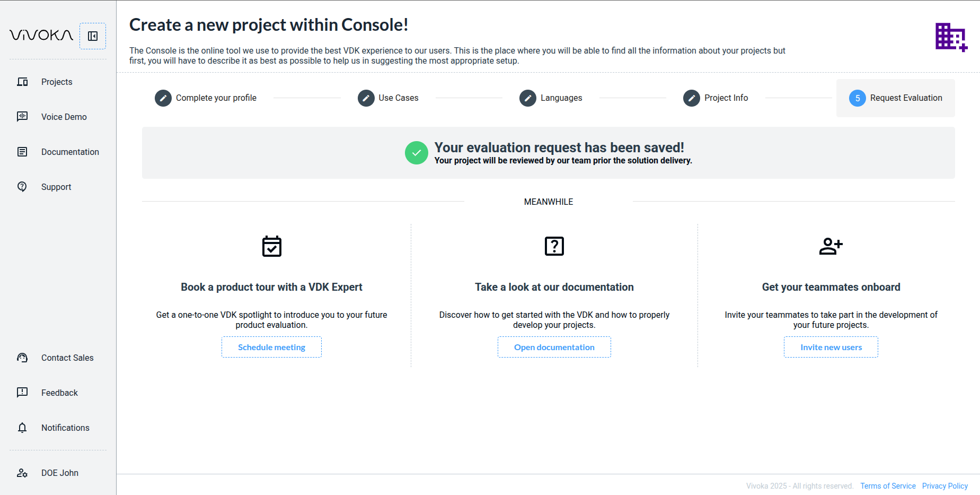980x495 pixels.
Task: Click the Feedback speech bubble icon
Action: pyautogui.click(x=22, y=393)
